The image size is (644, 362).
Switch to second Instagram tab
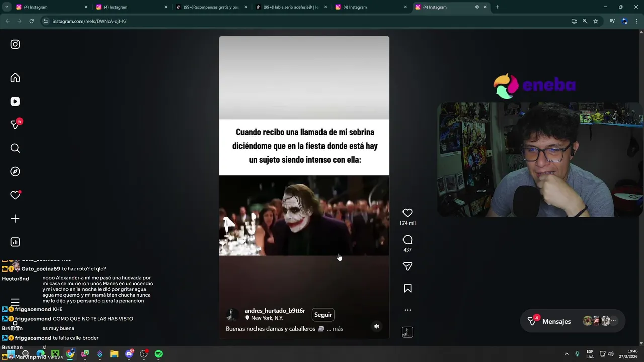point(130,7)
